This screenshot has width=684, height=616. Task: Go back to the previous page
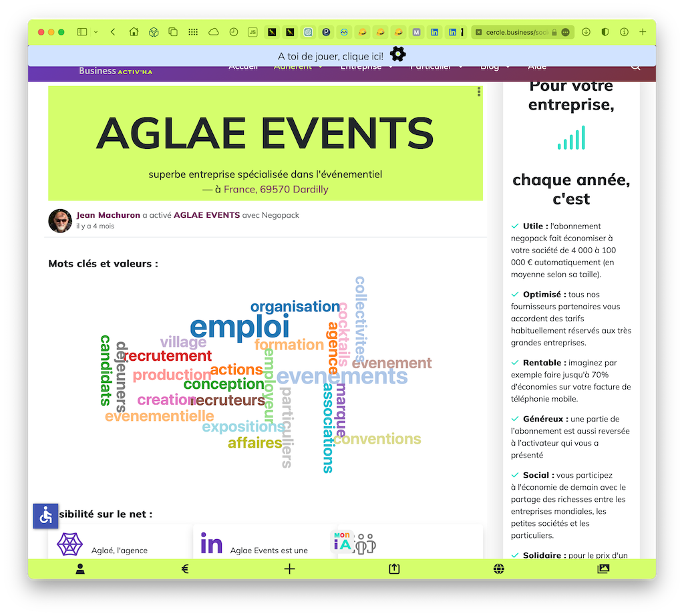click(113, 32)
